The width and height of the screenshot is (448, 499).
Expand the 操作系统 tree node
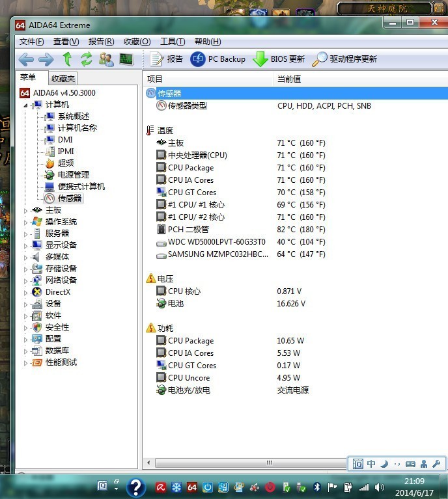tap(26, 222)
